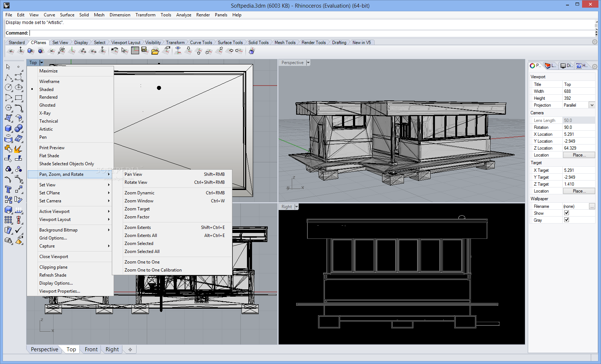Click the panel options gear icon

[x=595, y=67]
